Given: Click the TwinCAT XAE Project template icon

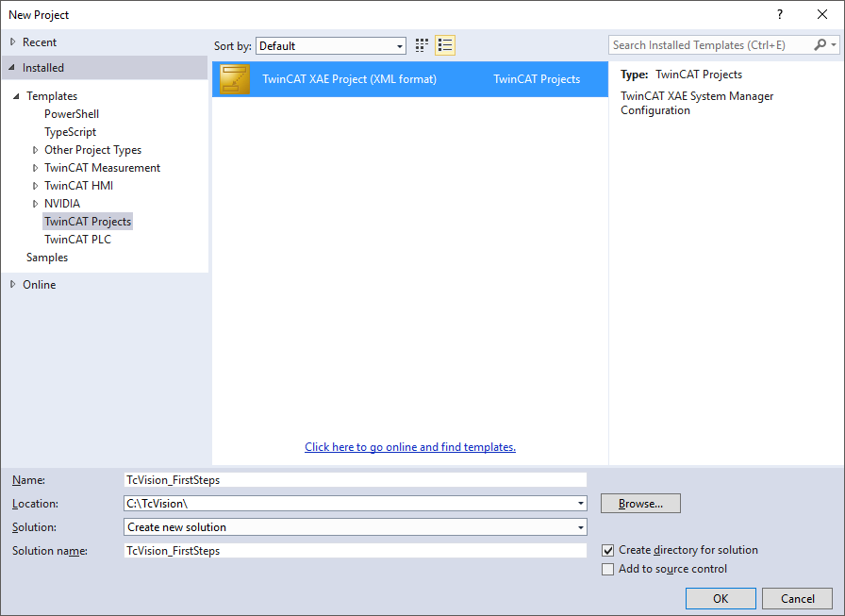Looking at the screenshot, I should click(x=235, y=79).
